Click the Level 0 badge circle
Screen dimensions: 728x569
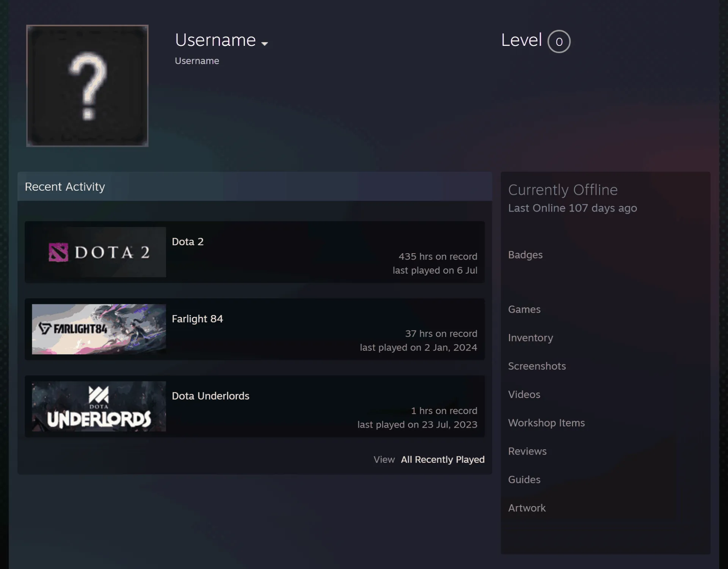[x=559, y=41]
